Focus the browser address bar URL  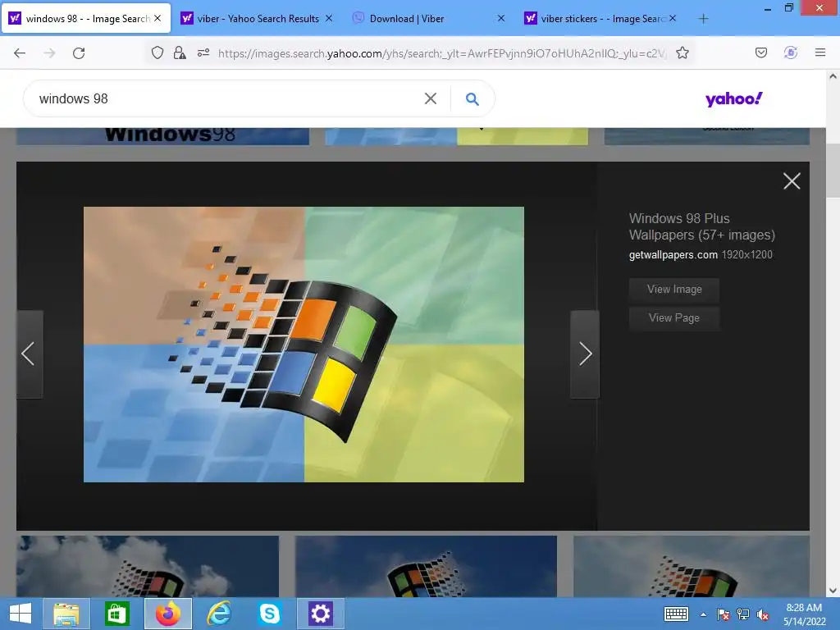(x=442, y=53)
